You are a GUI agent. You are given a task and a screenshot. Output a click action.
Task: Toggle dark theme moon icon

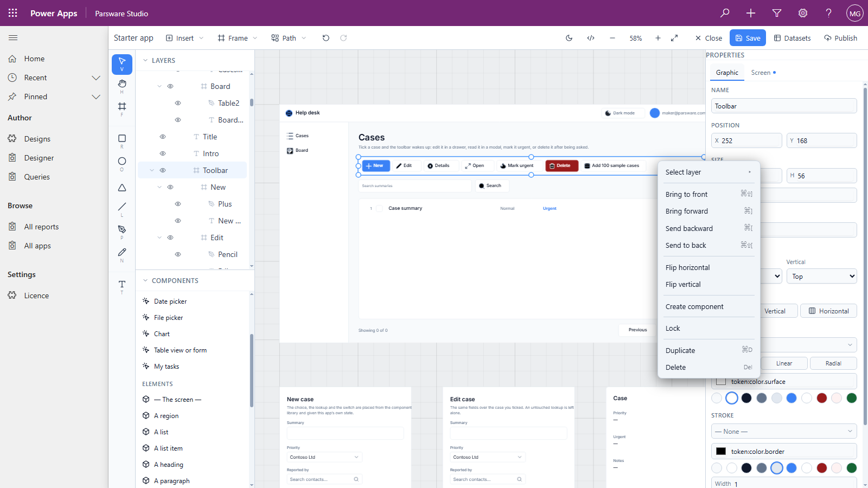(569, 38)
